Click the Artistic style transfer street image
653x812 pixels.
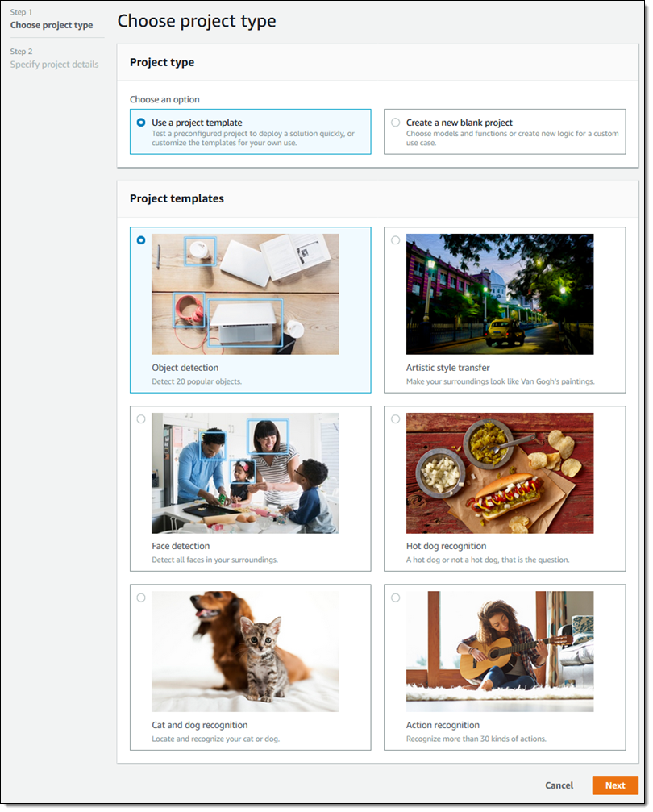click(x=500, y=294)
